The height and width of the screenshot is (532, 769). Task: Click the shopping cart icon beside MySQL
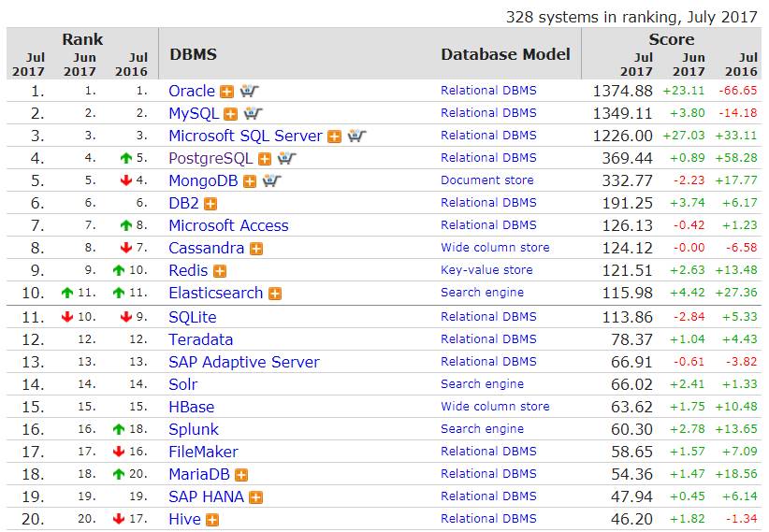tap(254, 114)
